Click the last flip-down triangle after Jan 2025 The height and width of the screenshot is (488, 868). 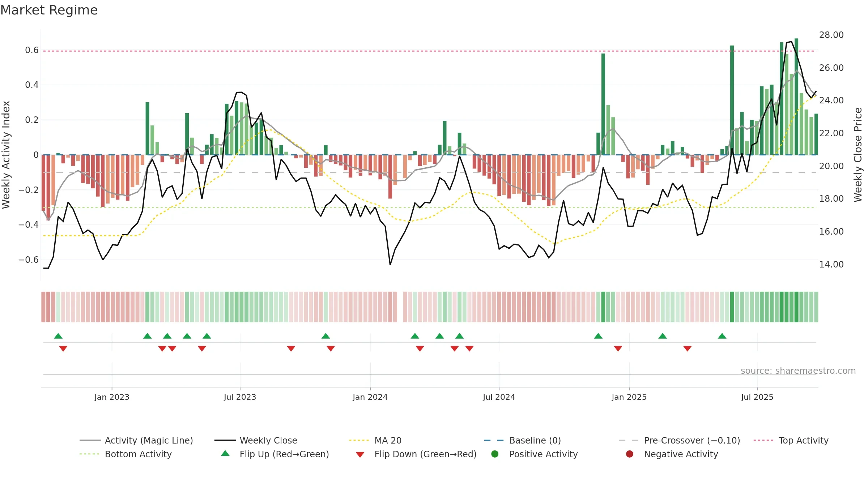pyautogui.click(x=688, y=348)
